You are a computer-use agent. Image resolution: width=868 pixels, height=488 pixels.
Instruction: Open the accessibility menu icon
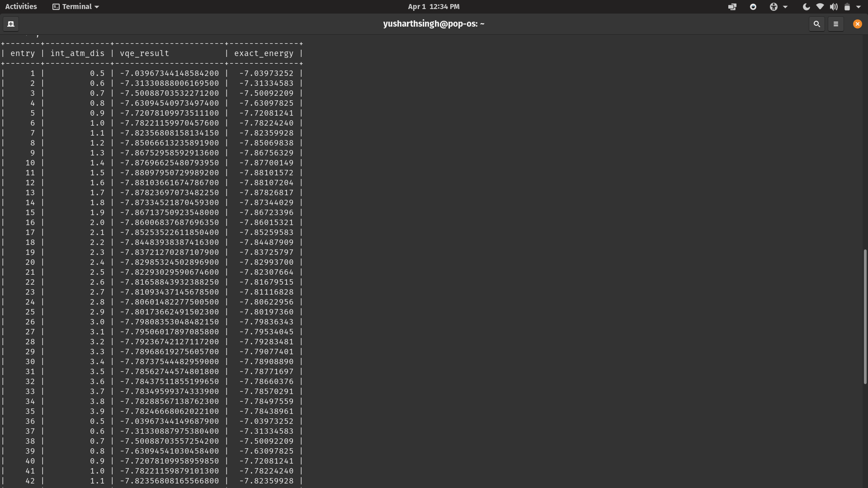[774, 6]
